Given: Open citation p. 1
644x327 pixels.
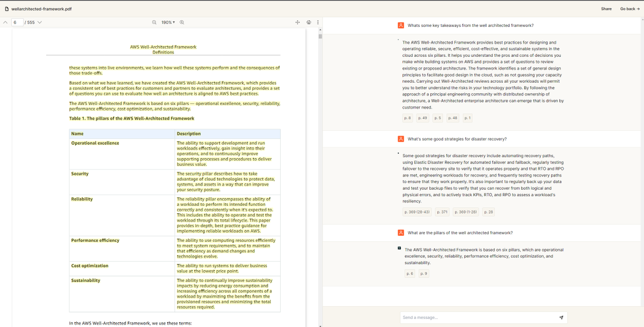Looking at the screenshot, I should click(x=467, y=117).
